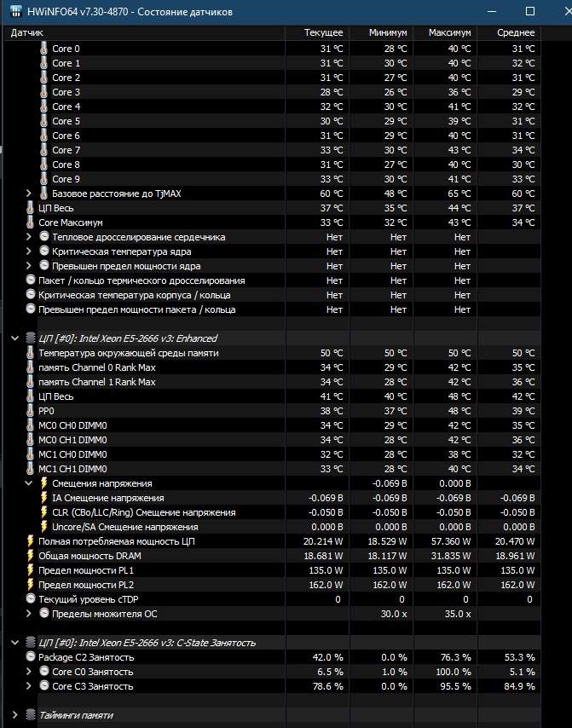This screenshot has width=572, height=728.
Task: Click the 57.360 W maximum power value
Action: point(451,541)
